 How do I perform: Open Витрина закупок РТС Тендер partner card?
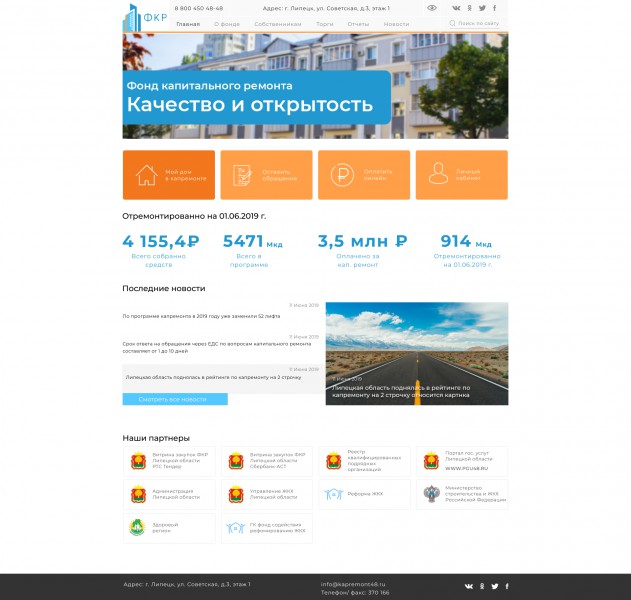pyautogui.click(x=169, y=461)
